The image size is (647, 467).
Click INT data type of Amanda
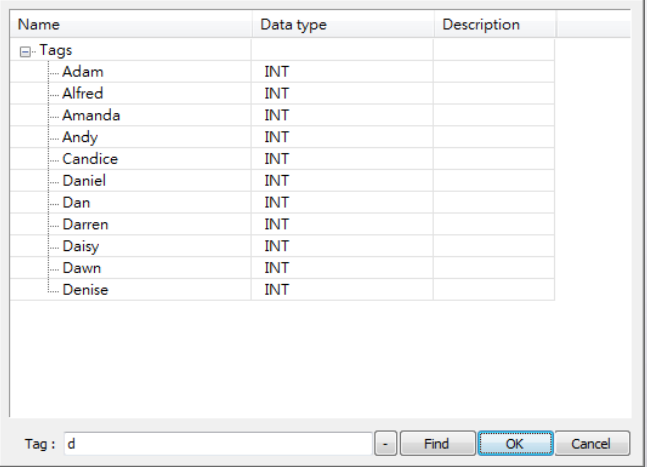coord(276,115)
